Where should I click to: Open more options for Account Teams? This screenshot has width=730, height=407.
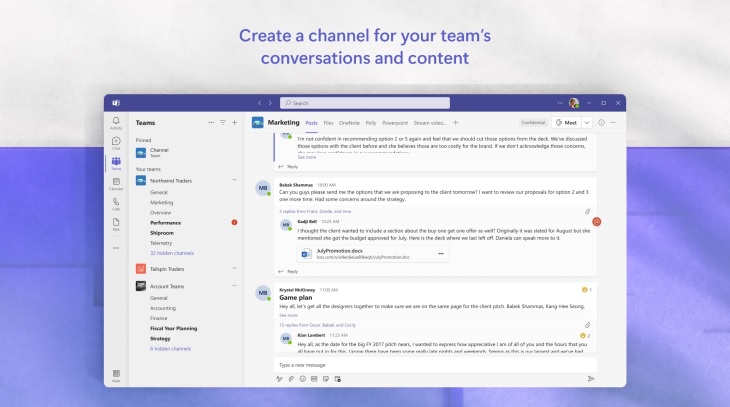tap(234, 285)
